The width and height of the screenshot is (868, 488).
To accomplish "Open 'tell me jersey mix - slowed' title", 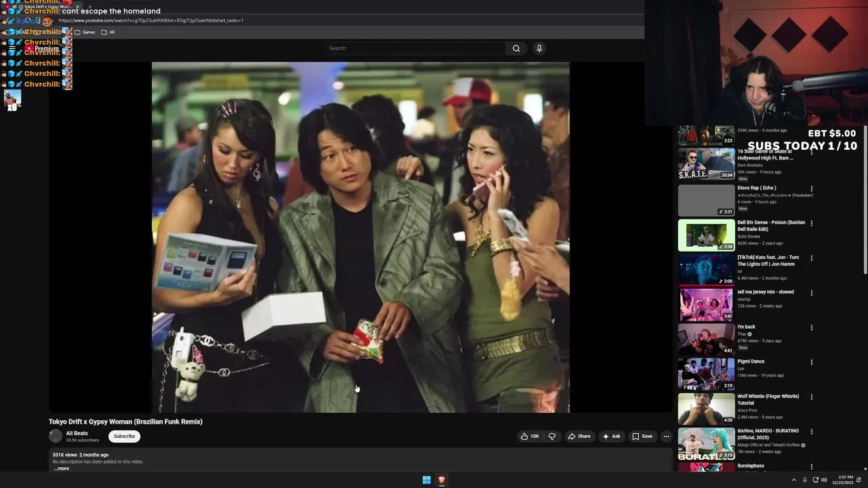I will [x=766, y=292].
